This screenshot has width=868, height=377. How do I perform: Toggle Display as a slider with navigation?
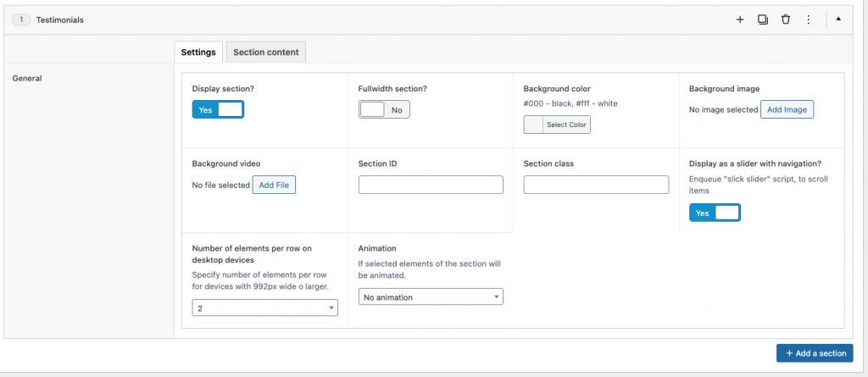[x=715, y=213]
